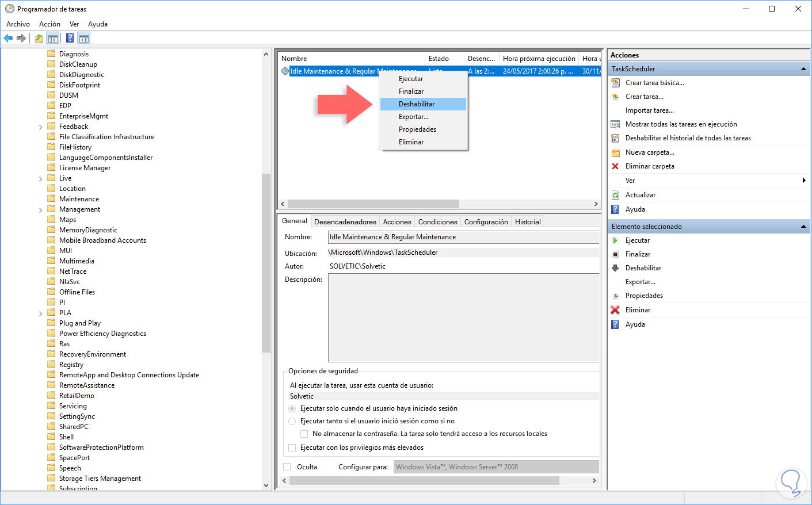Tick the Oculta checkbox
812x505 pixels.
pyautogui.click(x=287, y=467)
